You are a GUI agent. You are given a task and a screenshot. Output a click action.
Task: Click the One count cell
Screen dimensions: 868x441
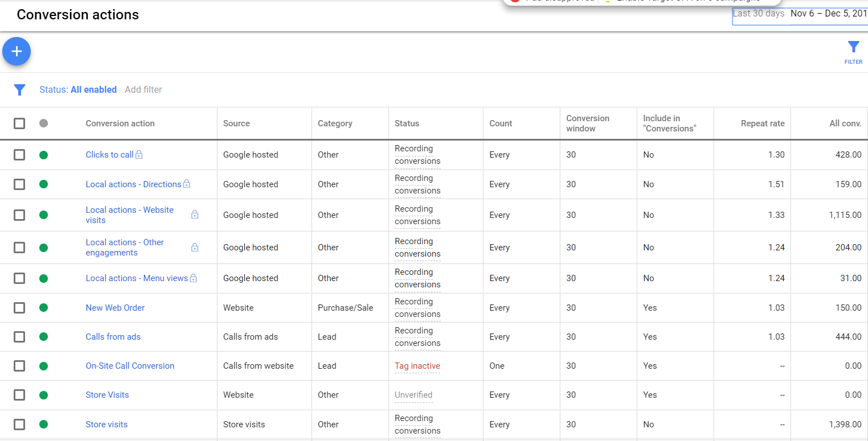click(x=497, y=366)
